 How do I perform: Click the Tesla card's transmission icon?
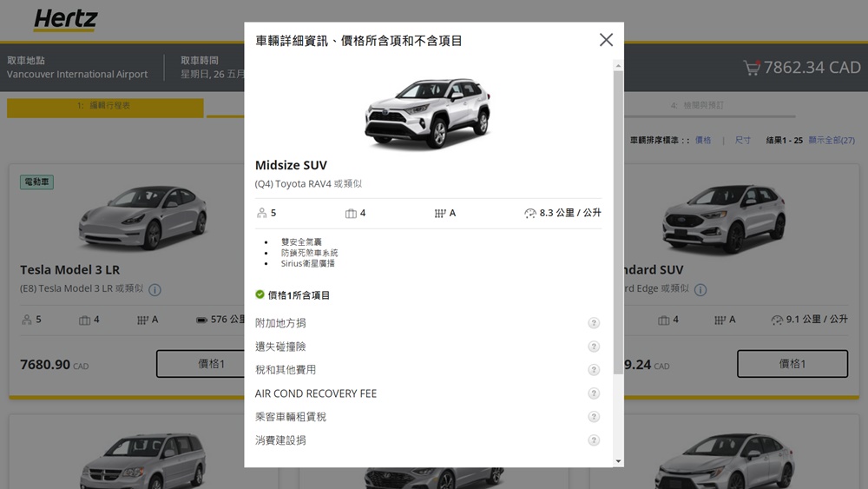click(x=143, y=320)
